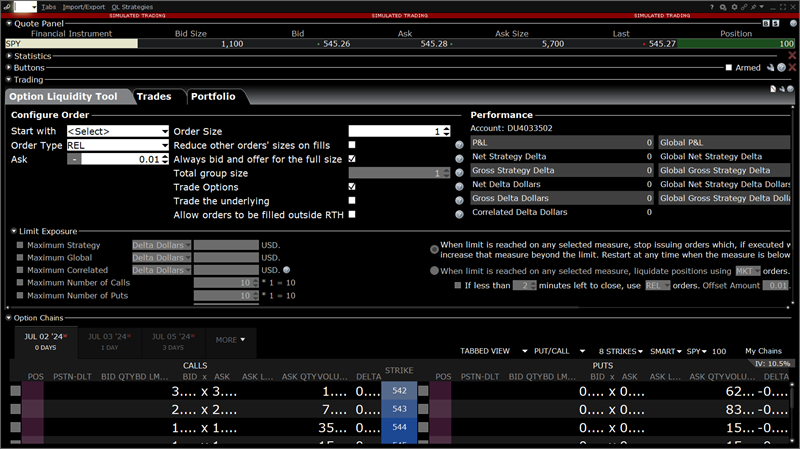Remove the Buttons panel with red X
This screenshot has width=800, height=449.
point(792,67)
